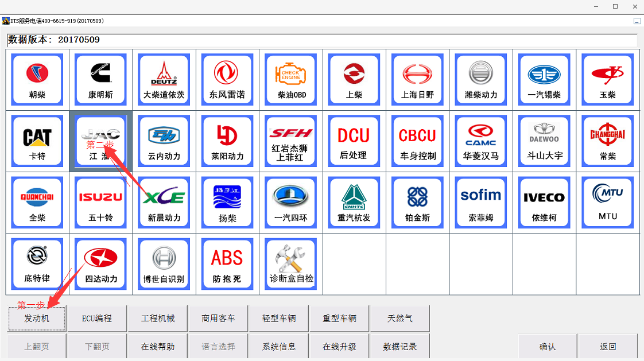Screen dimensions: 644x361
Task: Choose the 全柴 Quanchai icon
Action: pyautogui.click(x=37, y=203)
